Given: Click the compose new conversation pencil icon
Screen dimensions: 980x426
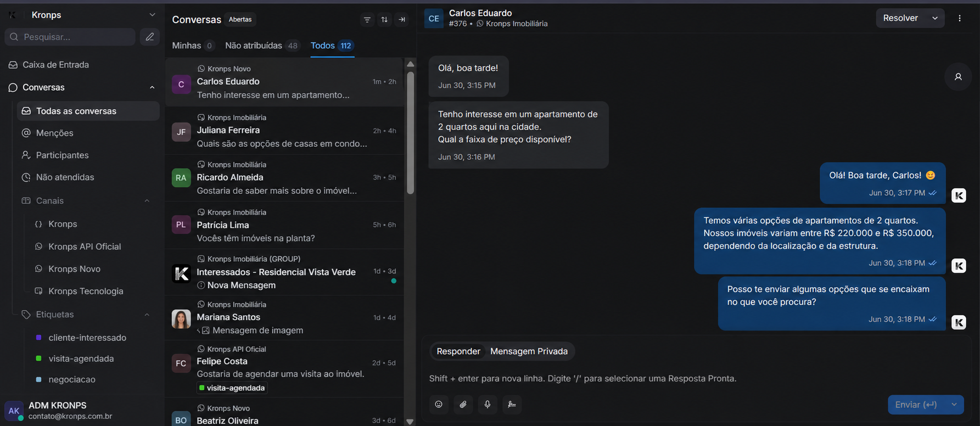Looking at the screenshot, I should point(149,37).
